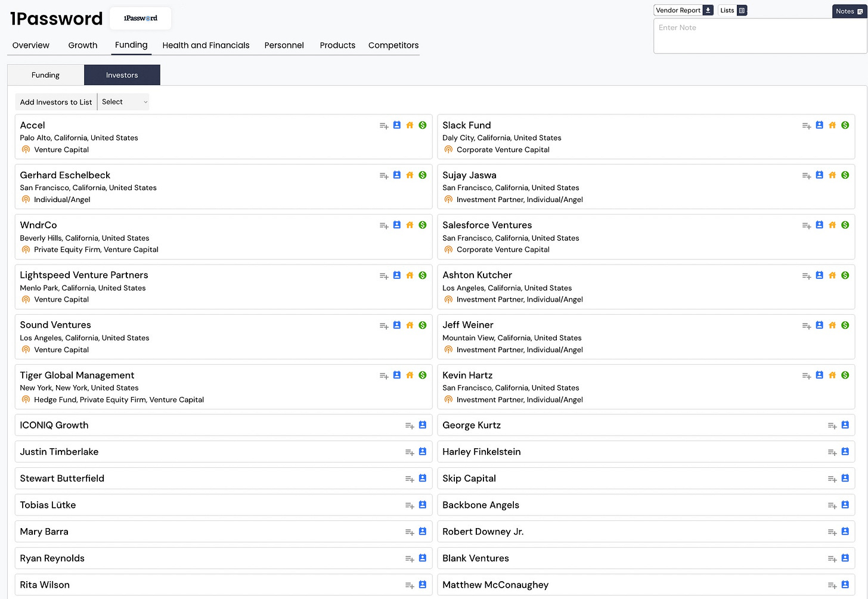Image resolution: width=868 pixels, height=599 pixels.
Task: Click the Notes button
Action: 849,11
